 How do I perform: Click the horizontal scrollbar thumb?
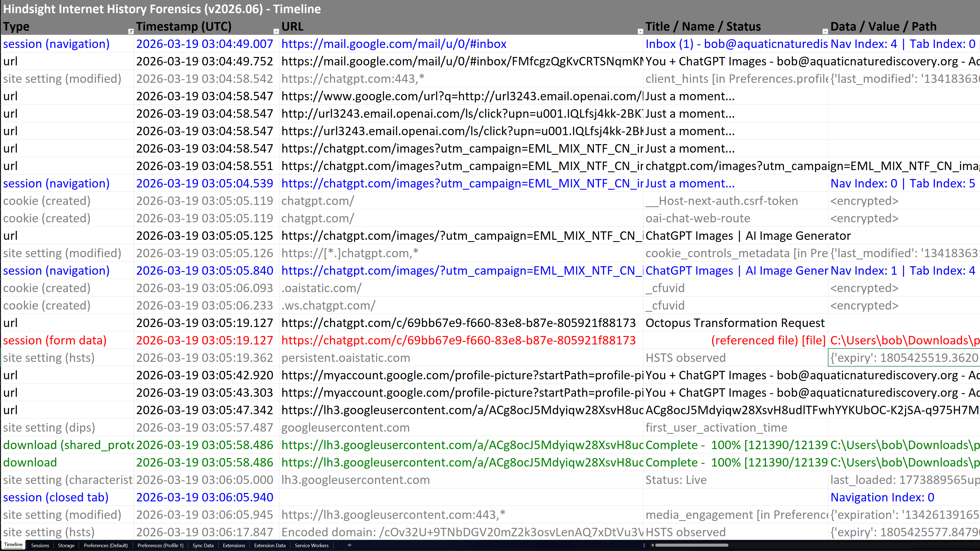pos(692,545)
